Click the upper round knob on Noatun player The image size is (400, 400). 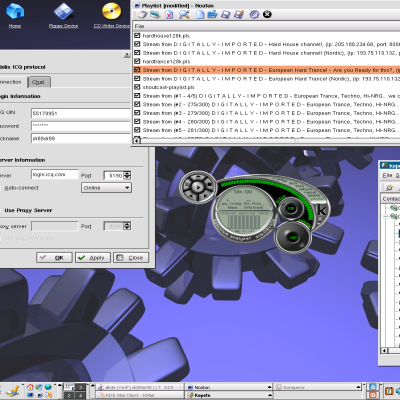point(291,209)
